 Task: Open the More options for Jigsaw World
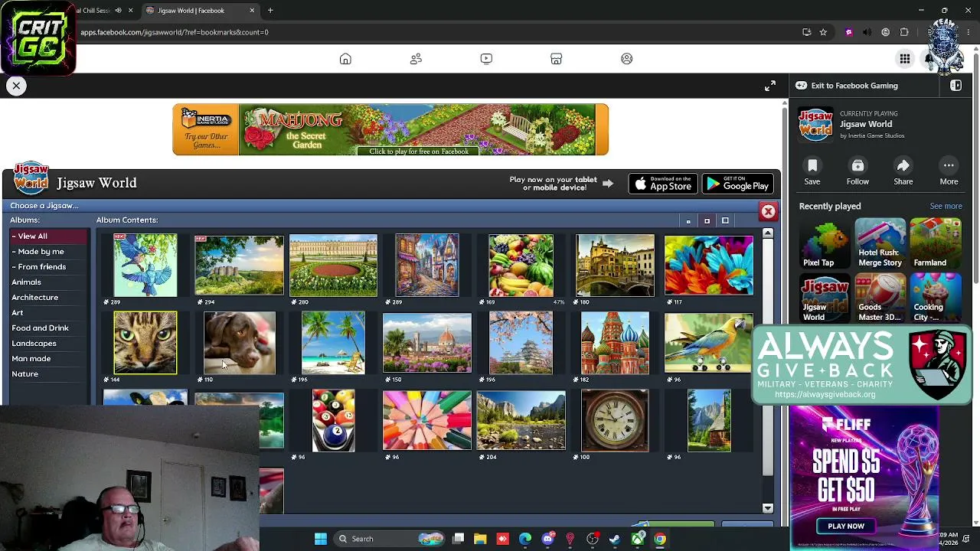point(949,166)
